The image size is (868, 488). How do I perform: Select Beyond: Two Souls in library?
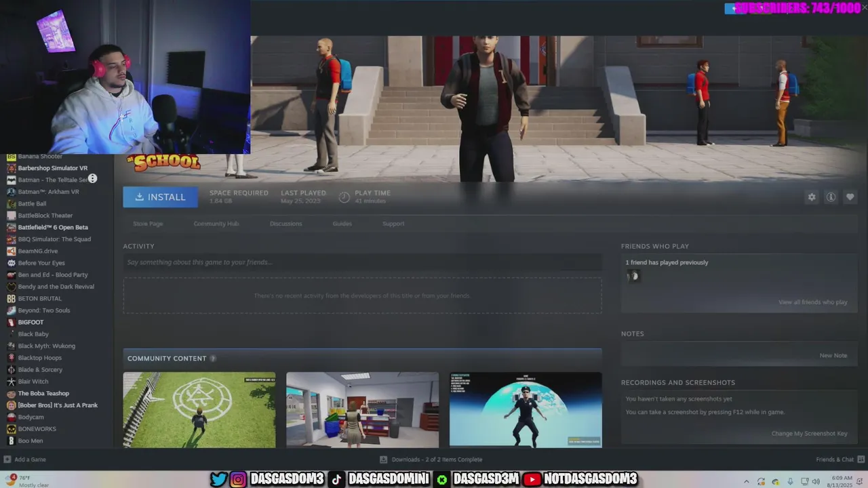pos(44,310)
